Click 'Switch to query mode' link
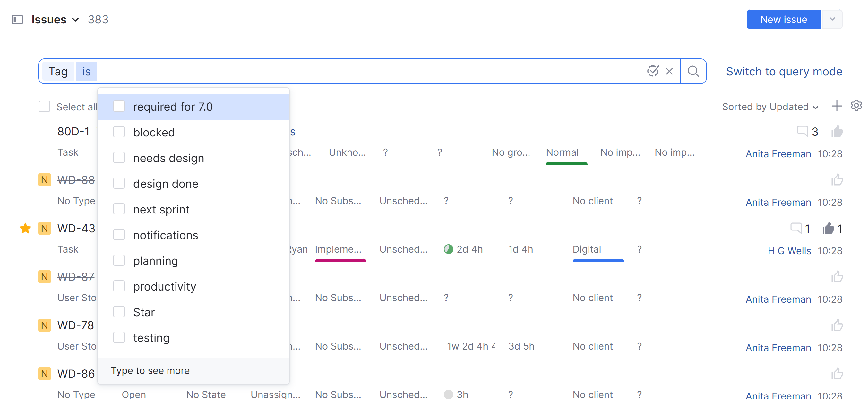Screen dimensions: 868x399 (784, 72)
